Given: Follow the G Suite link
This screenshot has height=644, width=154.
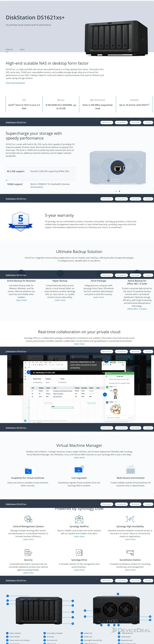Looking at the screenshot, I should tap(143, 309).
